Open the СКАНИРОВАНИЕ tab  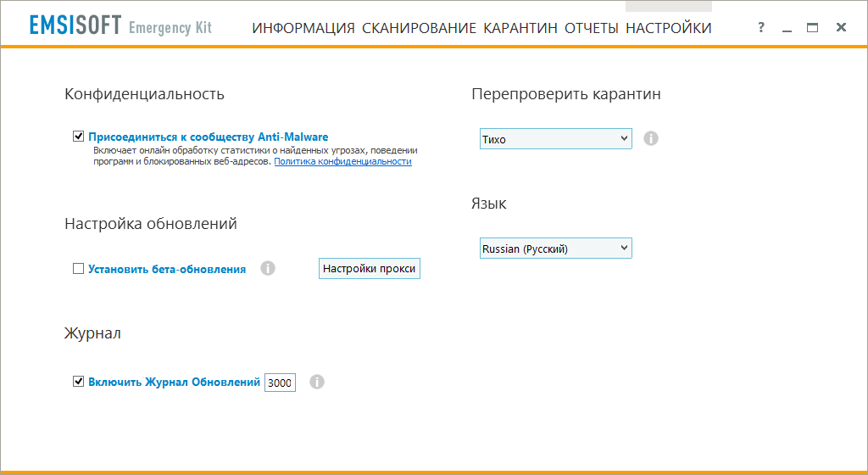(419, 28)
